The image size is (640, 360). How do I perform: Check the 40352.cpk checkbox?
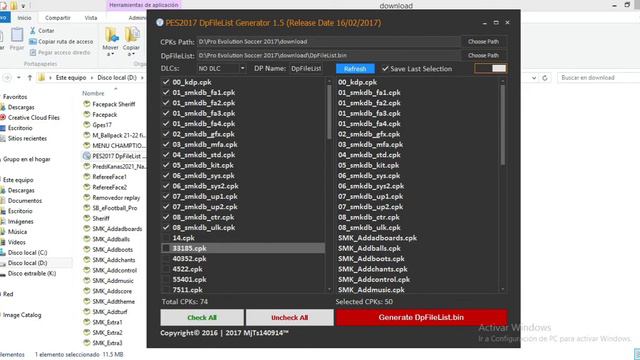pyautogui.click(x=166, y=259)
